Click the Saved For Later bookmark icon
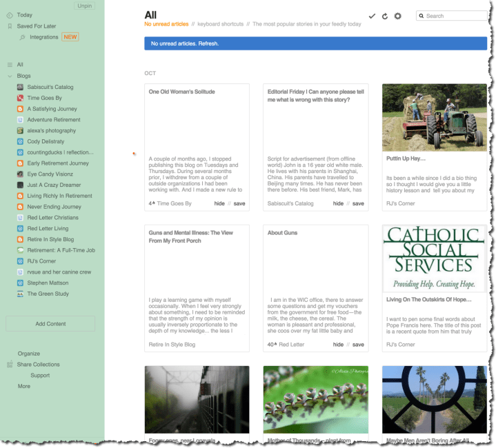Viewport: 496px width, 448px height. pos(10,26)
